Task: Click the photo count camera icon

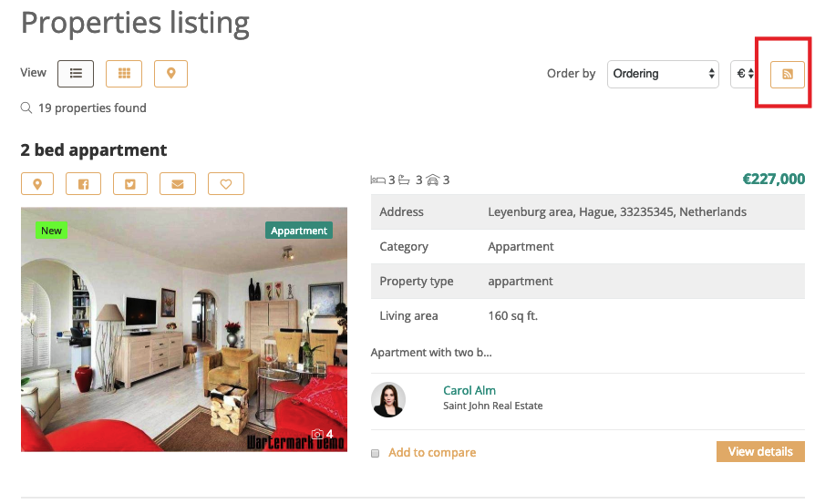Action: (317, 434)
